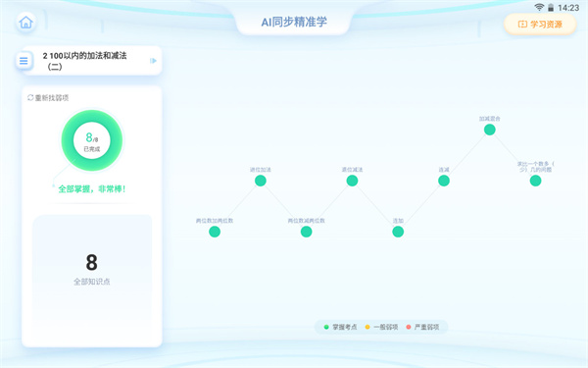Click the refresh icon beside 重新找弱项

30,97
